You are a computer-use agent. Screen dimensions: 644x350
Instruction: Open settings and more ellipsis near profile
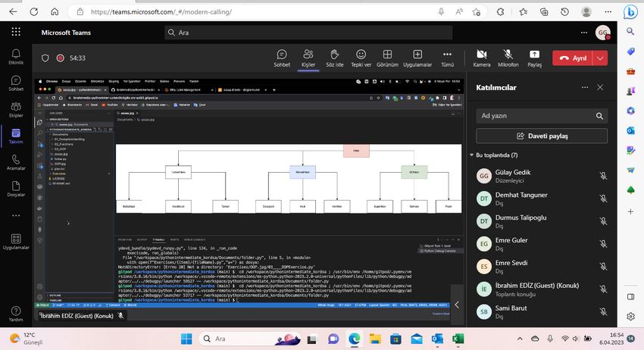pyautogui.click(x=584, y=33)
